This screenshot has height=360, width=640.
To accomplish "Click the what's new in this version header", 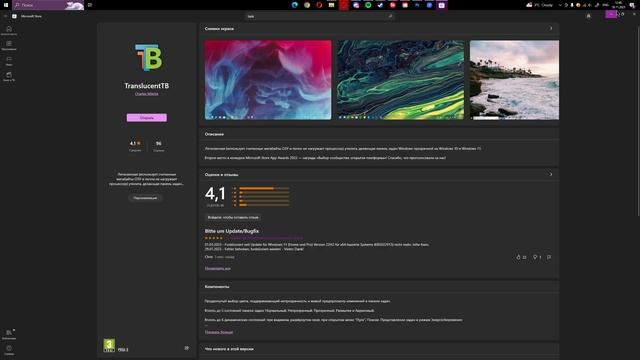I will coord(229,349).
